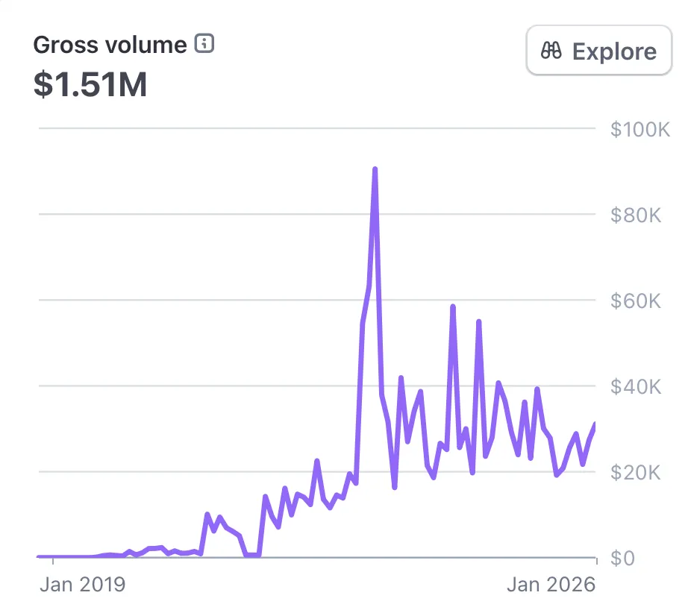Select the Gross volume heading

coord(110,45)
